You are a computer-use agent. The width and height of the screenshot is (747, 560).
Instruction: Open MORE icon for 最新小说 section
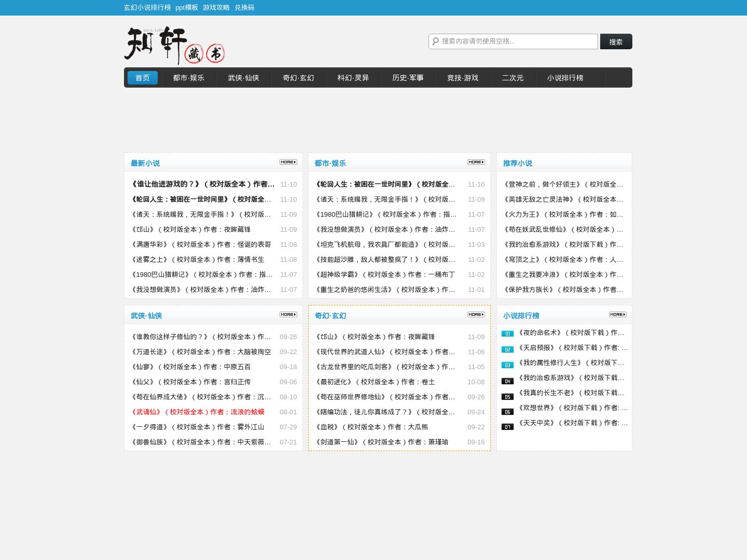[288, 162]
